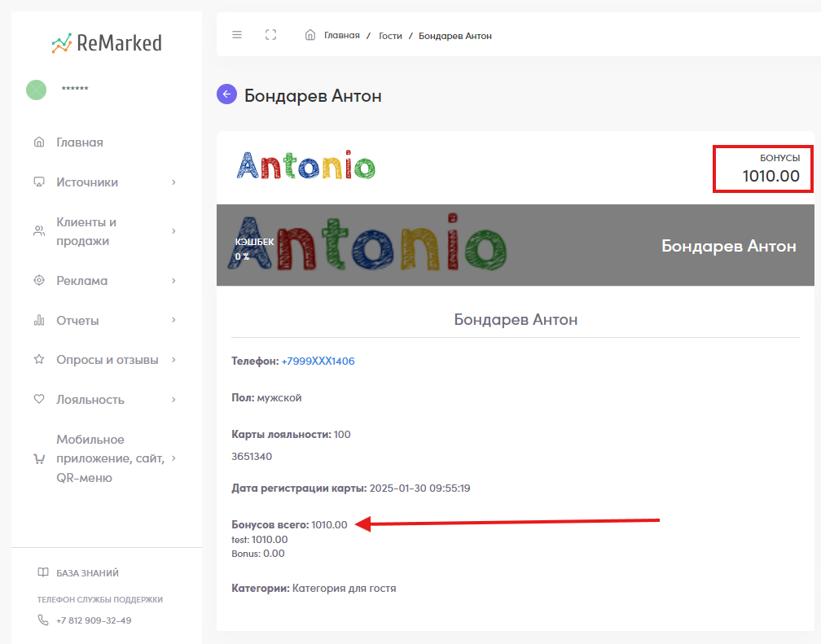Click the purple back arrow button
The width and height of the screenshot is (821, 644).
point(226,94)
